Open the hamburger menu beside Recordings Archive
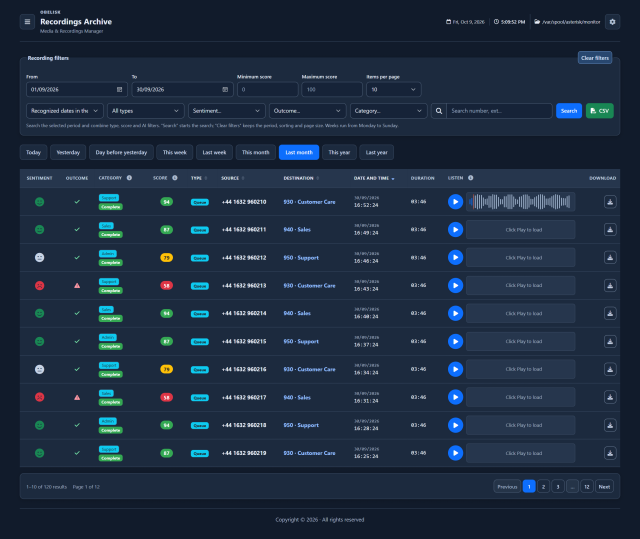Screen dimensions: 640x539 click(x=27, y=22)
